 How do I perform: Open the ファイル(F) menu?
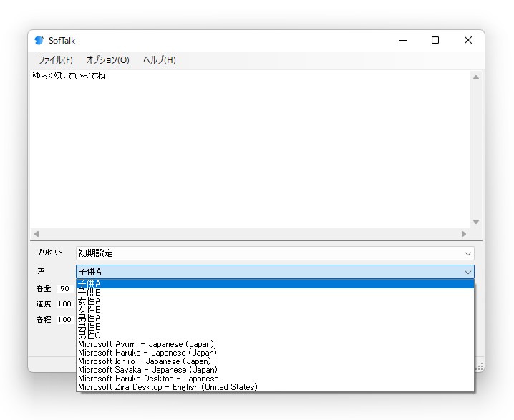pyautogui.click(x=55, y=60)
